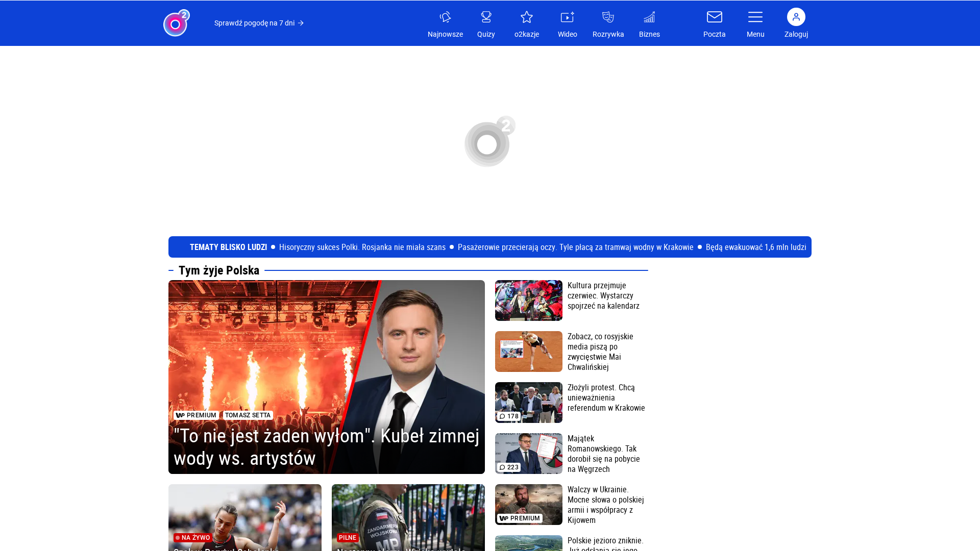Open the hamburger Menu icon
The height and width of the screenshot is (551, 980).
(755, 17)
